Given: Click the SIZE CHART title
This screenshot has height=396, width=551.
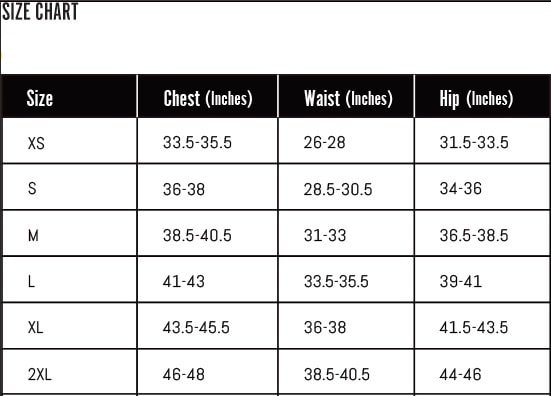Looking at the screenshot, I should click(x=40, y=12).
